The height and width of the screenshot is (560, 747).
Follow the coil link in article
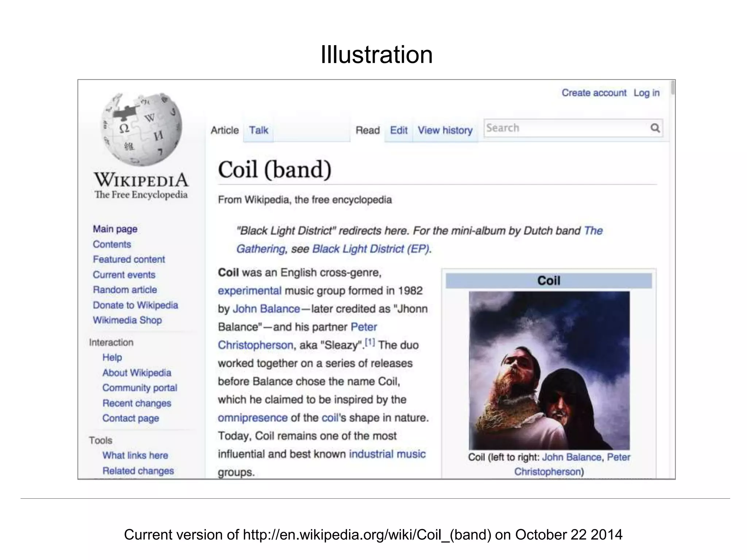pyautogui.click(x=330, y=417)
